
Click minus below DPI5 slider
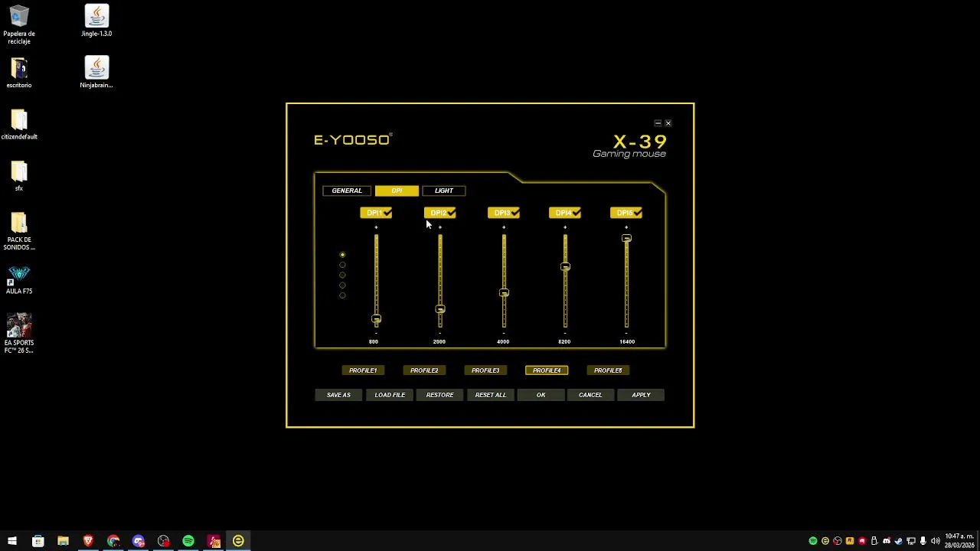(626, 334)
